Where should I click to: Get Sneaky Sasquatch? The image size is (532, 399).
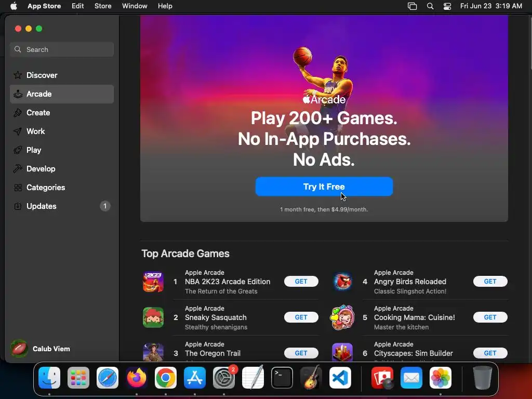click(x=301, y=317)
